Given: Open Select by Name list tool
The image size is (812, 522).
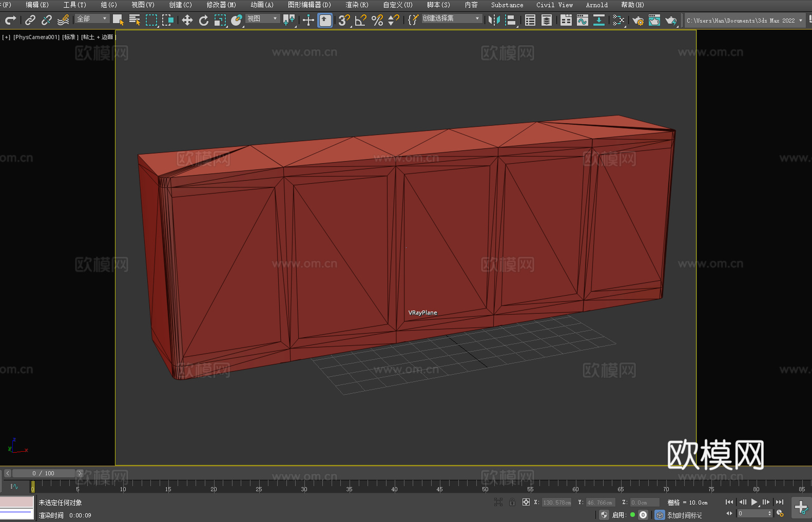Looking at the screenshot, I should (134, 20).
